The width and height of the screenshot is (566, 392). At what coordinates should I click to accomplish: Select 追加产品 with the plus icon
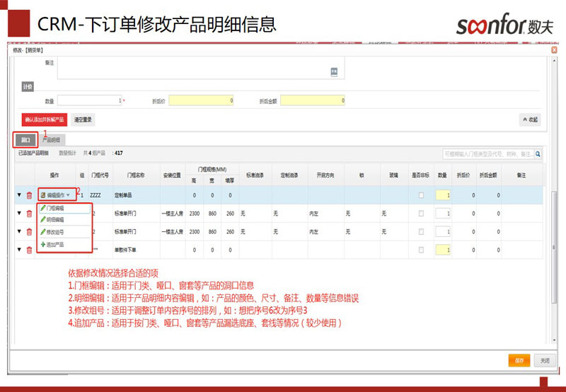coord(54,244)
